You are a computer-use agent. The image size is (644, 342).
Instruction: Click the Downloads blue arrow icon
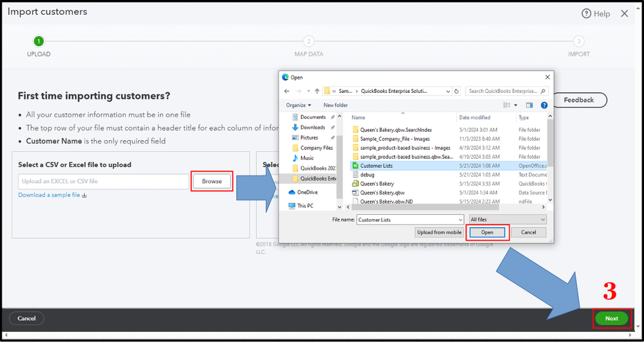(295, 127)
